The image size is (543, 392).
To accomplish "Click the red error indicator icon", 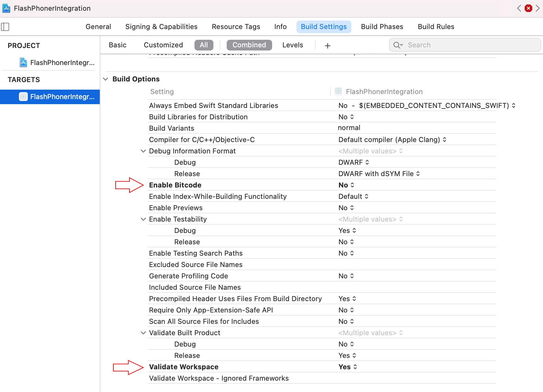I will (x=528, y=8).
